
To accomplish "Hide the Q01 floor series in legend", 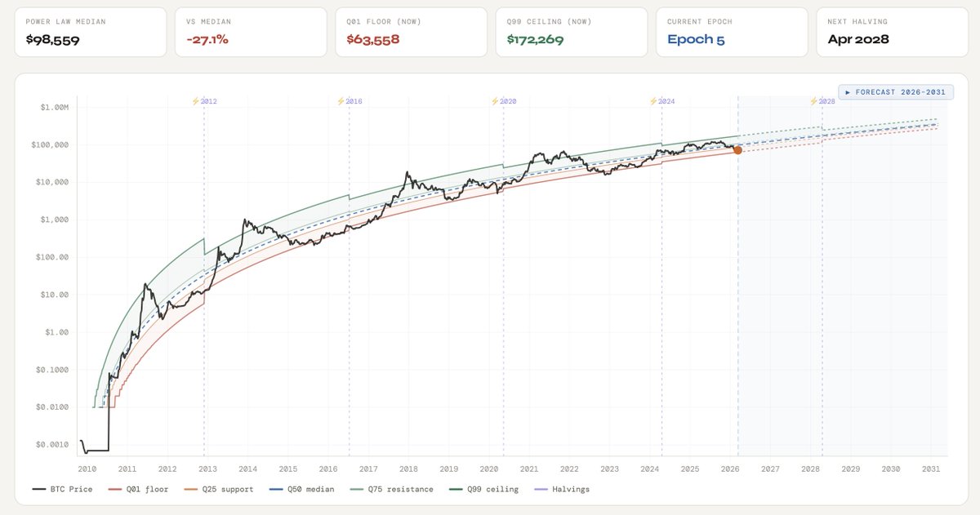I will coord(137,490).
